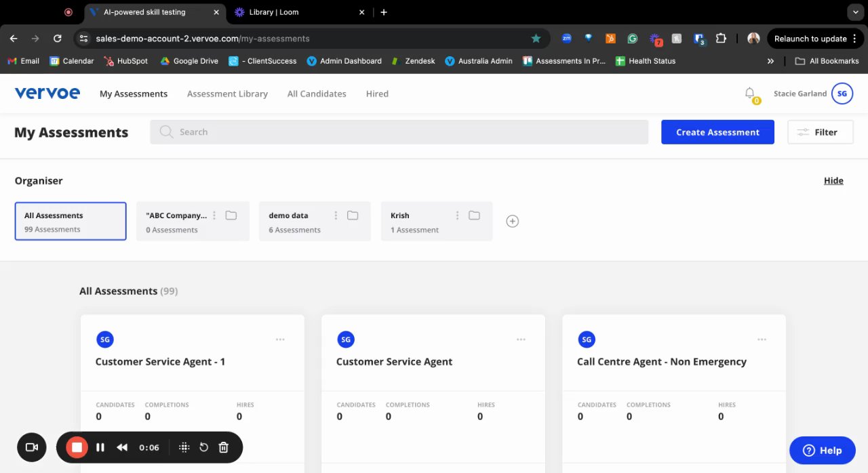Select the All Assessments folder

point(71,221)
